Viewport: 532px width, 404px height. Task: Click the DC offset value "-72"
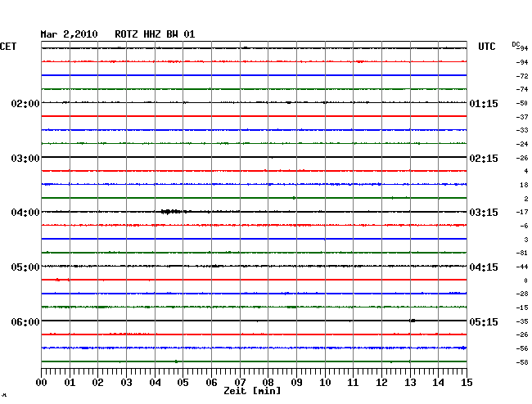tap(522, 76)
